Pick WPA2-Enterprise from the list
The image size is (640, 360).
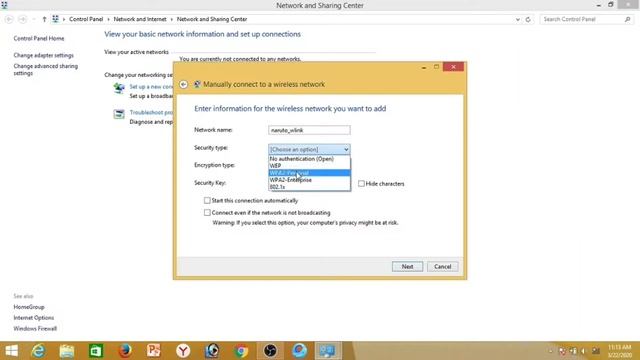click(309, 180)
